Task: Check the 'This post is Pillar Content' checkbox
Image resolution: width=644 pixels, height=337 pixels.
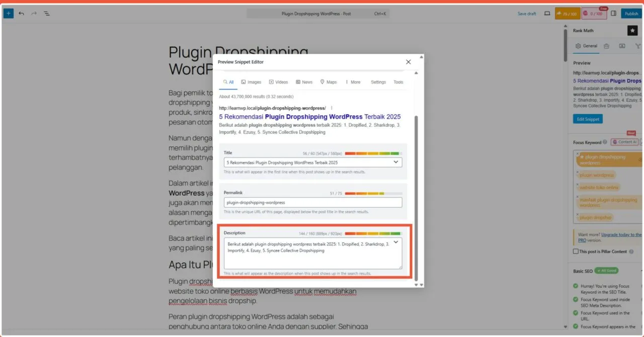Action: [x=575, y=251]
